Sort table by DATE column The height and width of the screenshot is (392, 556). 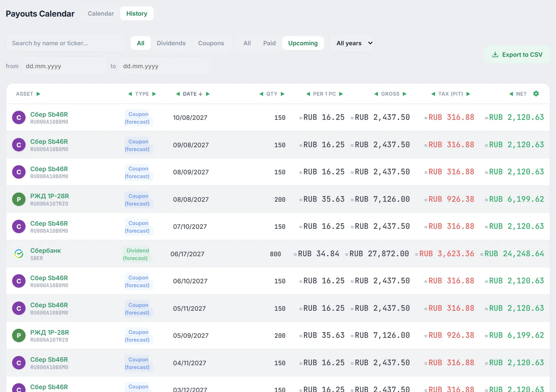pyautogui.click(x=193, y=94)
